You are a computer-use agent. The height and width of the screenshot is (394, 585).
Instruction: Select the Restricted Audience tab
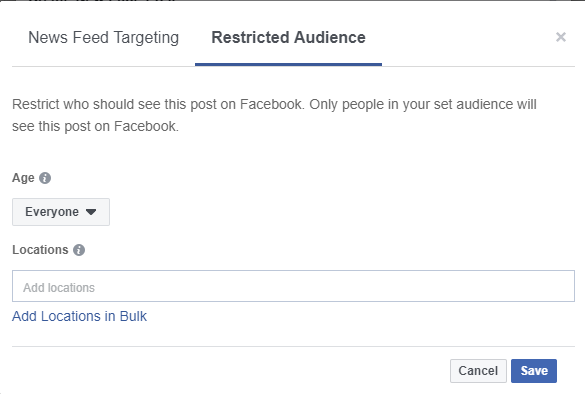[288, 38]
